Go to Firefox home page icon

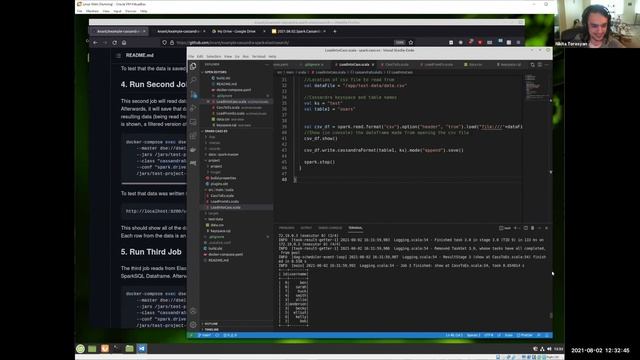(124, 42)
